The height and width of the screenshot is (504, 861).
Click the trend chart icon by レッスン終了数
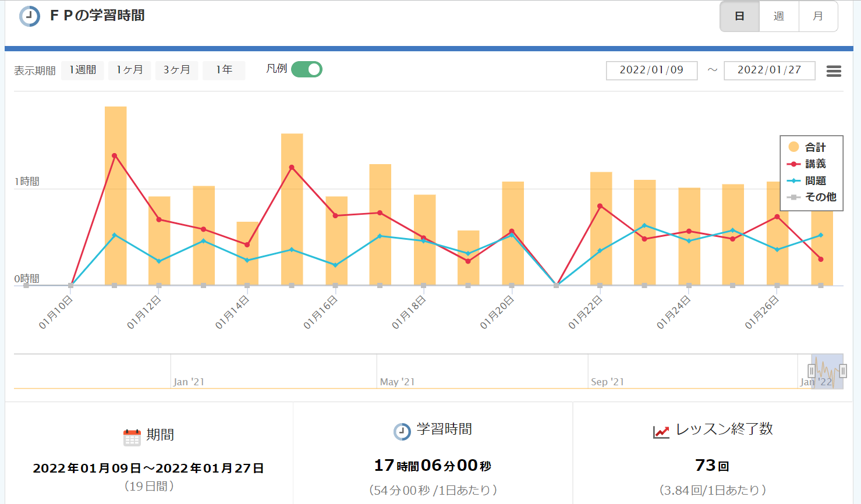pos(661,432)
